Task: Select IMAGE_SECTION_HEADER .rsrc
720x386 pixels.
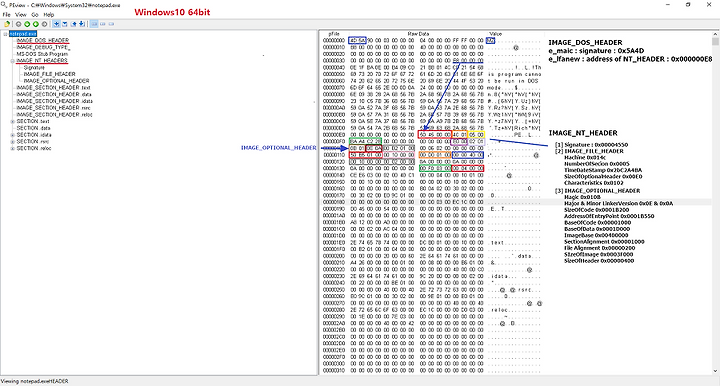Action: point(54,108)
